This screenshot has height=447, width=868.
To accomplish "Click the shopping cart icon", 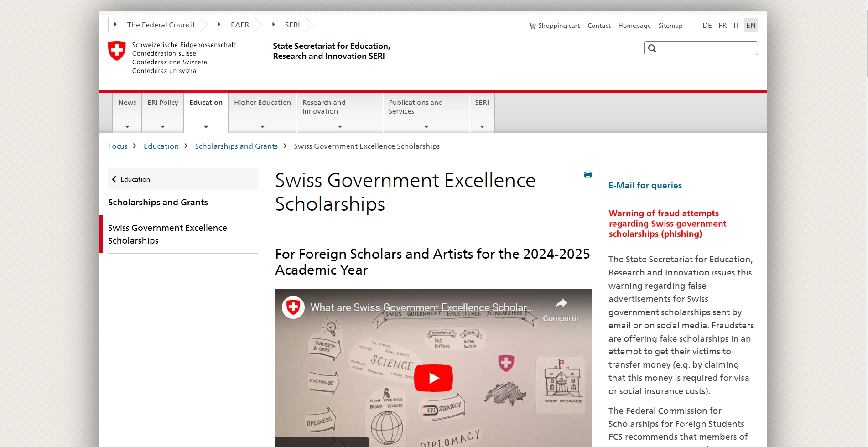I will pyautogui.click(x=532, y=26).
